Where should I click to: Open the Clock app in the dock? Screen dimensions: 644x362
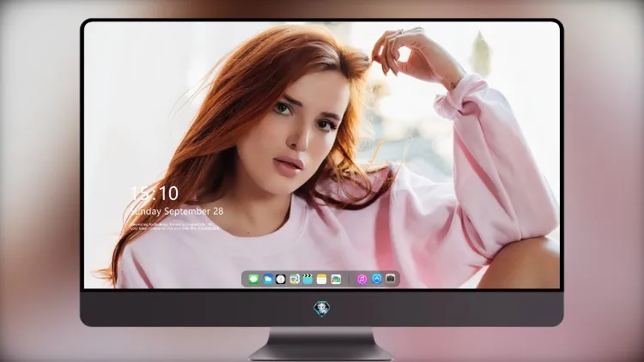click(x=281, y=280)
